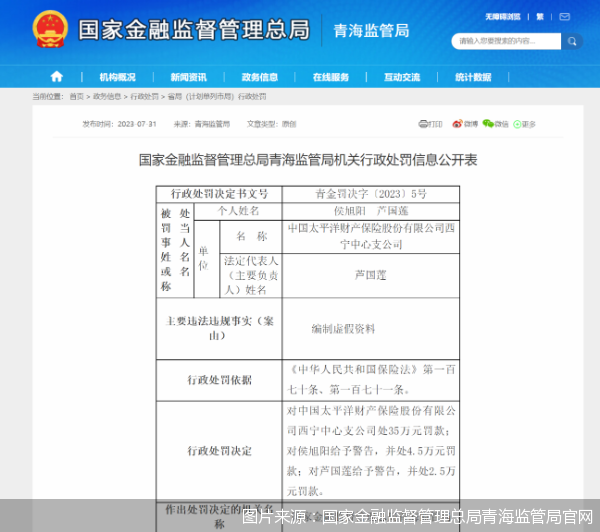Click breadcrumb 省局(计划单列市局)行政处罚
The image size is (600, 532).
217,96
